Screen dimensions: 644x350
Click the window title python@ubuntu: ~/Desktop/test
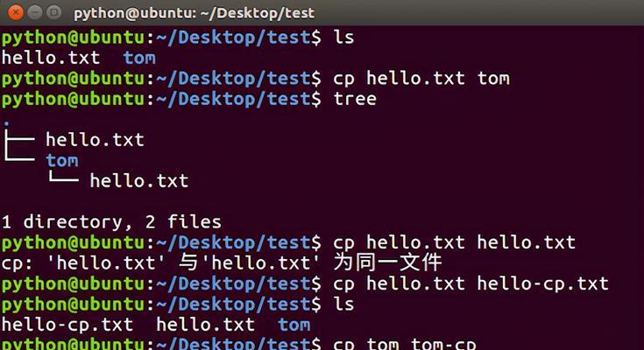[x=194, y=13]
